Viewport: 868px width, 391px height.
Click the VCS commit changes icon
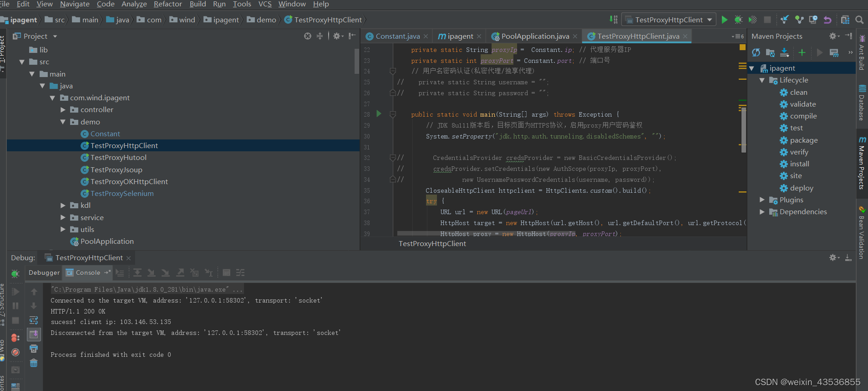[799, 20]
